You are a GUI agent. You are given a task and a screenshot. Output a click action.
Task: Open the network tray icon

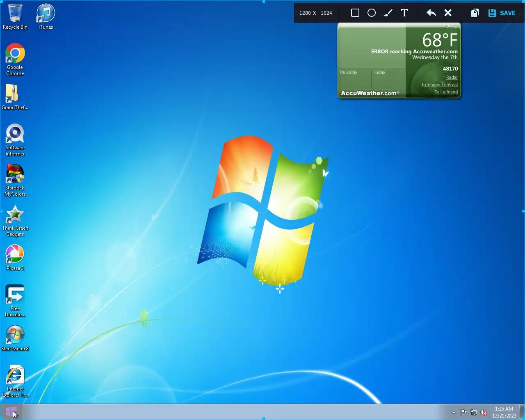(x=474, y=412)
